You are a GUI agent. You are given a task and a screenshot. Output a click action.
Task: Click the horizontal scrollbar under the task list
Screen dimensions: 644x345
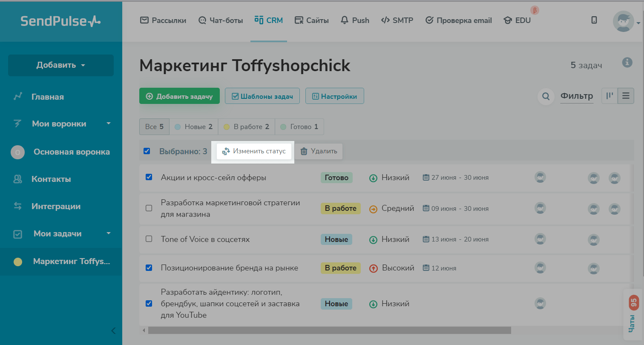click(329, 330)
